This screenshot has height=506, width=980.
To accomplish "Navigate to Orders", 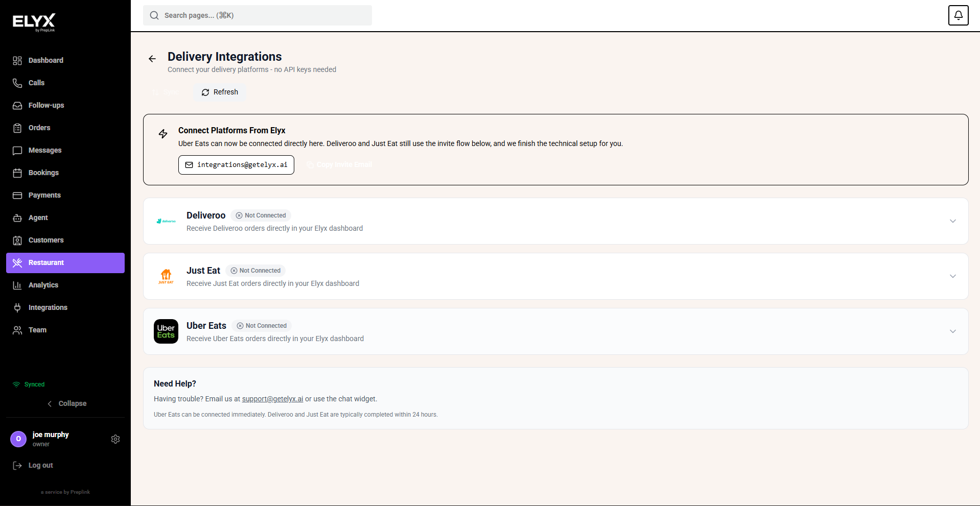I will coord(65,128).
